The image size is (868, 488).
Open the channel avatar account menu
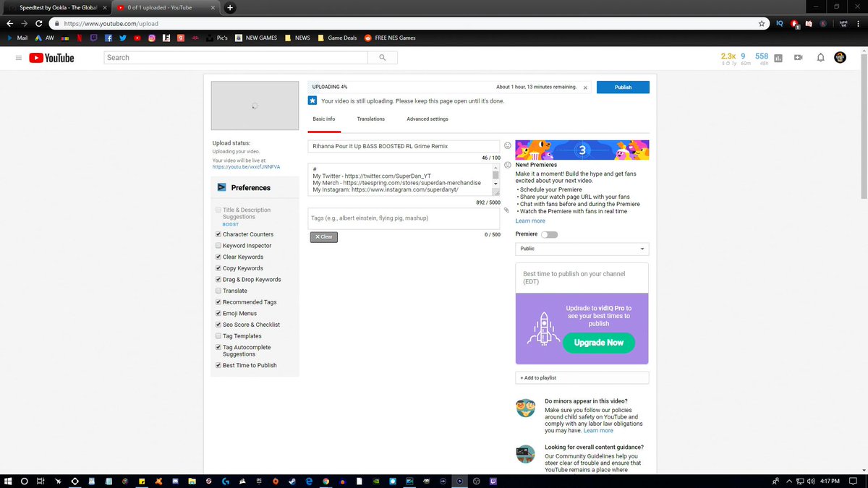coord(840,58)
